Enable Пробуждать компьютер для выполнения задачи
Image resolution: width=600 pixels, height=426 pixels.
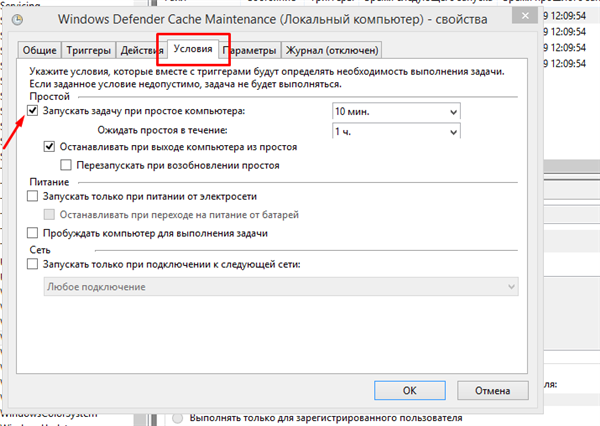pos(33,233)
